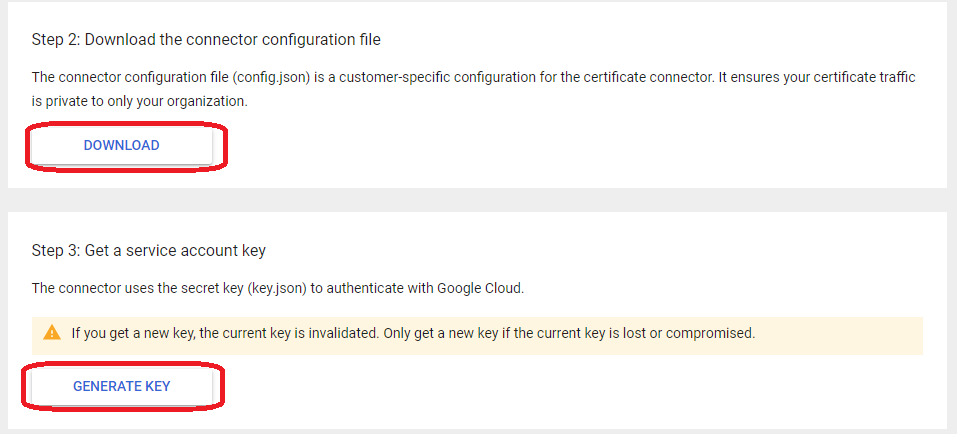Viewport: 957px width, 434px height.
Task: Click the DOWNLOAD button
Action: (121, 146)
